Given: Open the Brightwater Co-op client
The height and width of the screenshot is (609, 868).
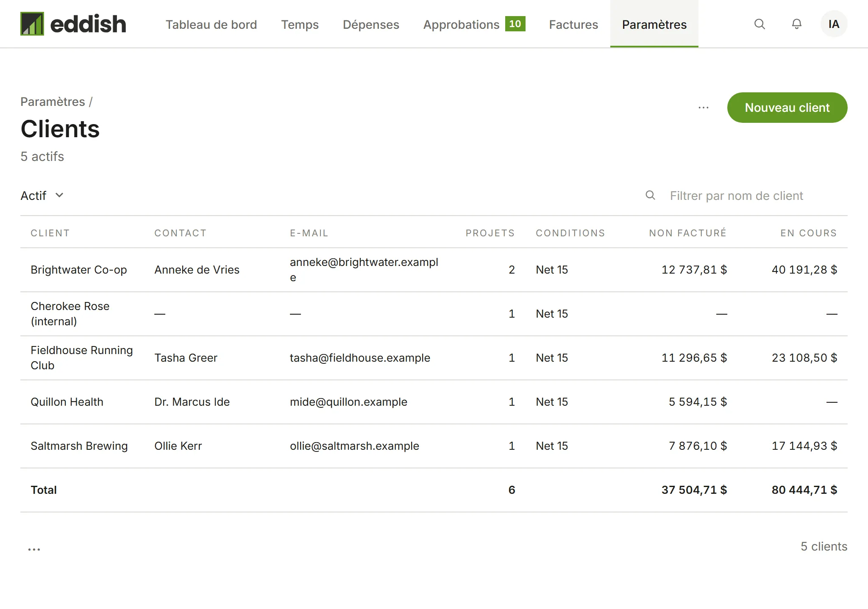Looking at the screenshot, I should point(79,270).
